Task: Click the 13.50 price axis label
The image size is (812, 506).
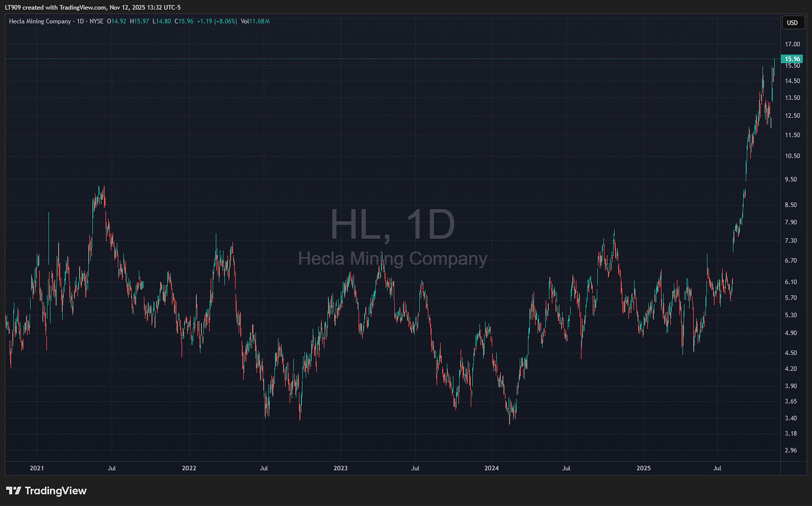Action: (x=792, y=98)
